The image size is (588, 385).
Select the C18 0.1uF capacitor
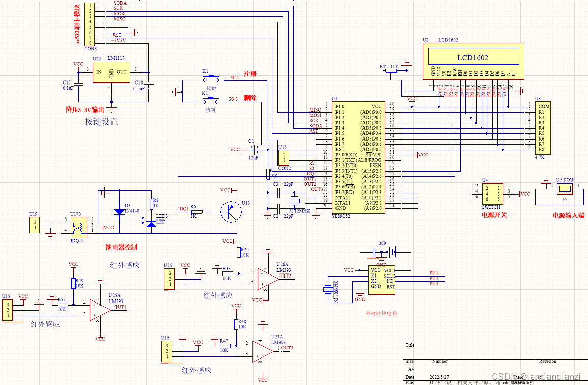pos(149,84)
